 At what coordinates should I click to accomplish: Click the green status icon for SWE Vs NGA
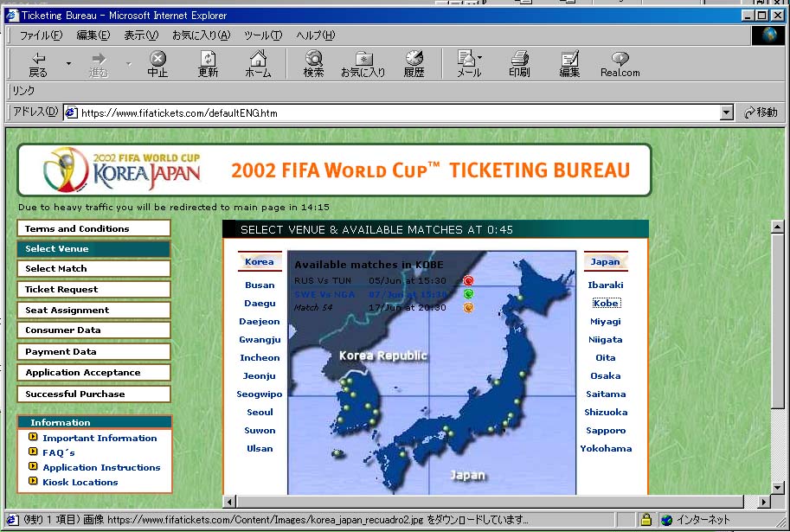coord(469,294)
